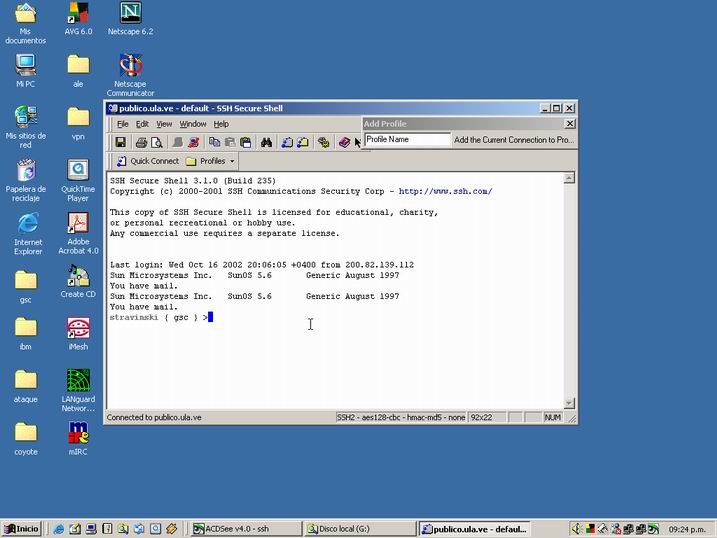This screenshot has height=538, width=717.
Task: Close the Add Profile popup
Action: pyautogui.click(x=570, y=123)
